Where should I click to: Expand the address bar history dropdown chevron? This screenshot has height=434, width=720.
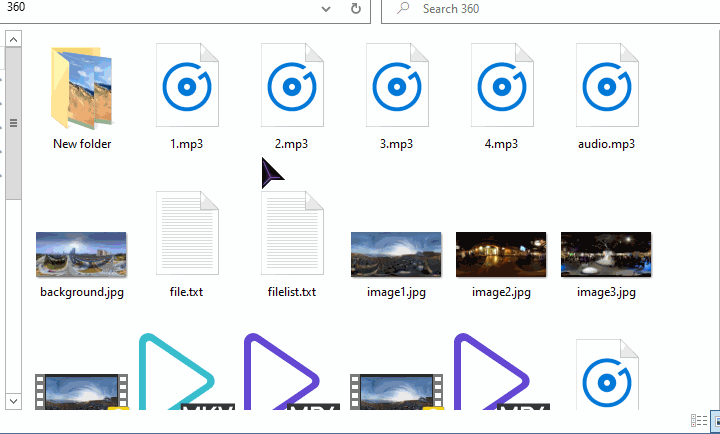click(x=326, y=9)
